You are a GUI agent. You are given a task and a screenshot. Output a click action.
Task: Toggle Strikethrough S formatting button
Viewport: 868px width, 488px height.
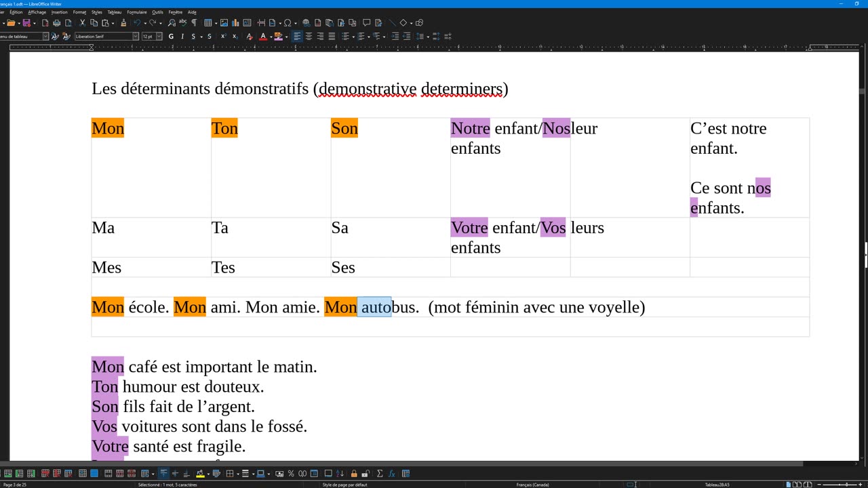[210, 37]
